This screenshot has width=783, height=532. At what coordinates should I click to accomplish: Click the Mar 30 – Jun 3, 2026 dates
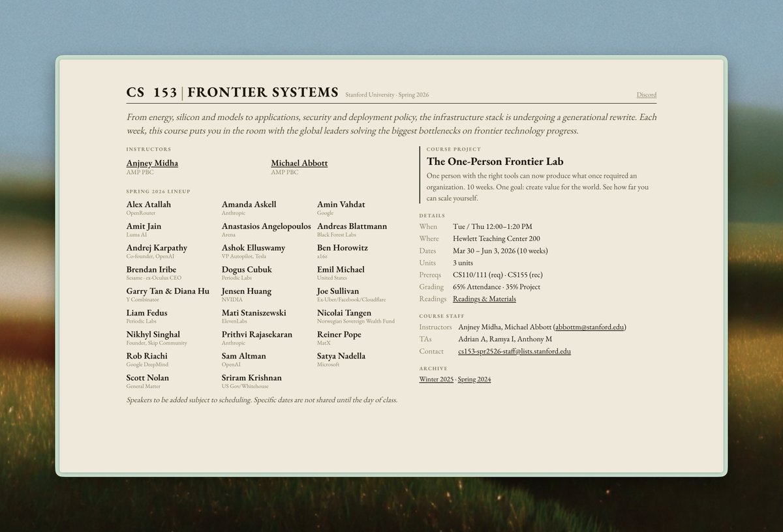(500, 250)
